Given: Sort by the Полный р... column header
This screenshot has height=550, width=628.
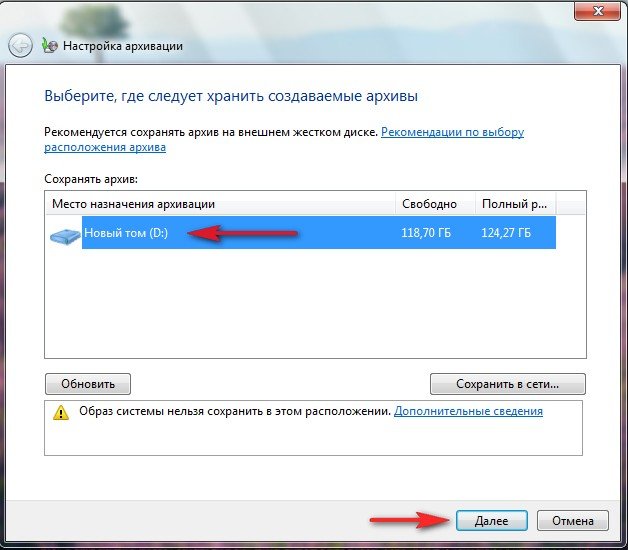Looking at the screenshot, I should [516, 204].
